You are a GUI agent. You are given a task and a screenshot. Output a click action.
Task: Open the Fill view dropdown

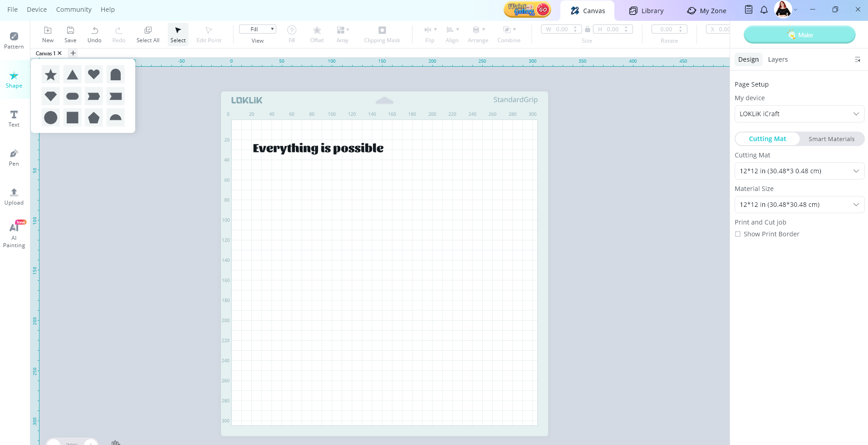(x=257, y=29)
